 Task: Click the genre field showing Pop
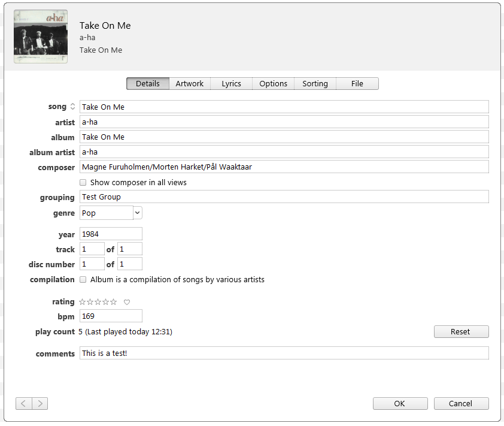(107, 213)
